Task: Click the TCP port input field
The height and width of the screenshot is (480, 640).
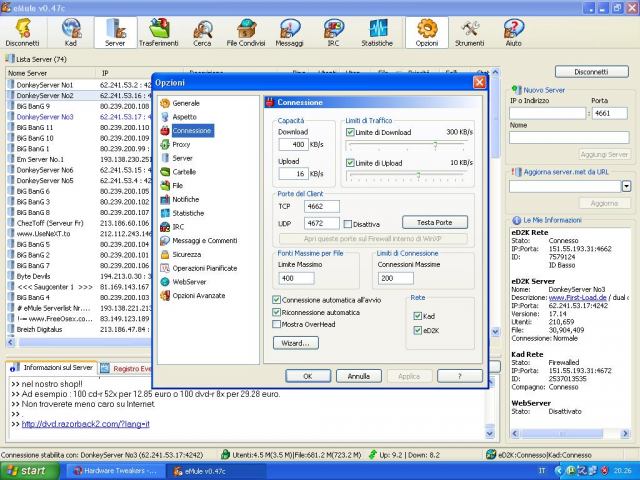Action: (323, 206)
